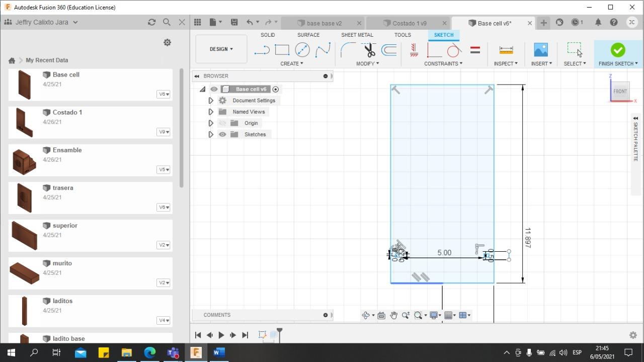Save the document

pyautogui.click(x=234, y=22)
